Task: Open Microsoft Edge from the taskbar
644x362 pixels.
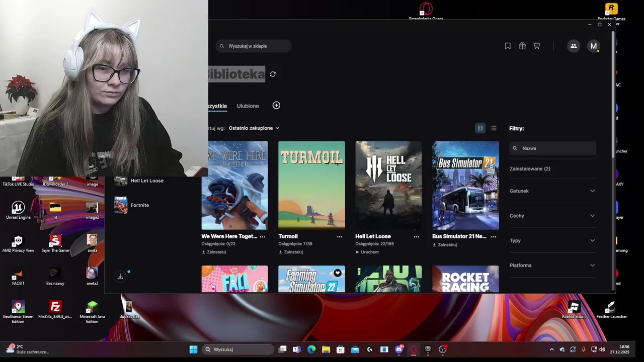Action: [x=311, y=349]
